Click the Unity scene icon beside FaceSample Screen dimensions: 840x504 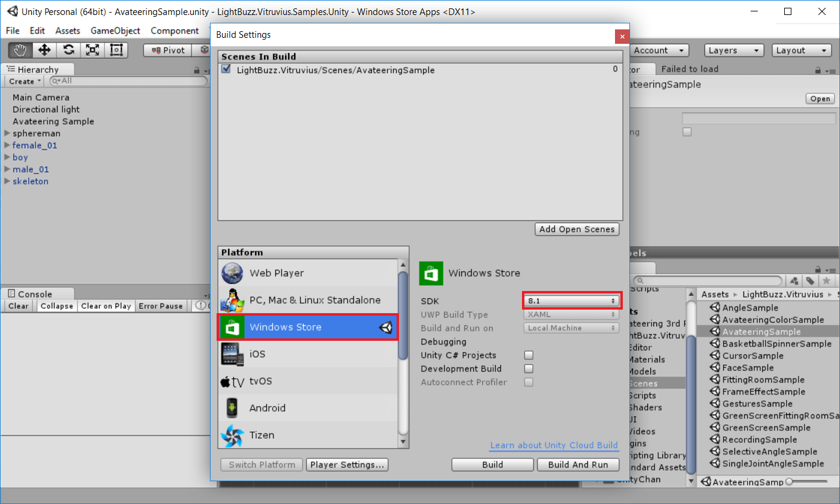point(715,368)
